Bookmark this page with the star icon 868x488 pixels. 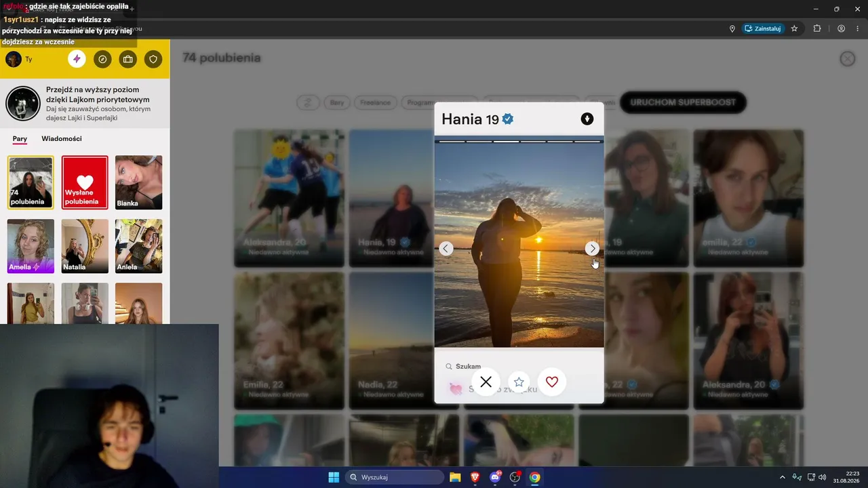point(794,28)
